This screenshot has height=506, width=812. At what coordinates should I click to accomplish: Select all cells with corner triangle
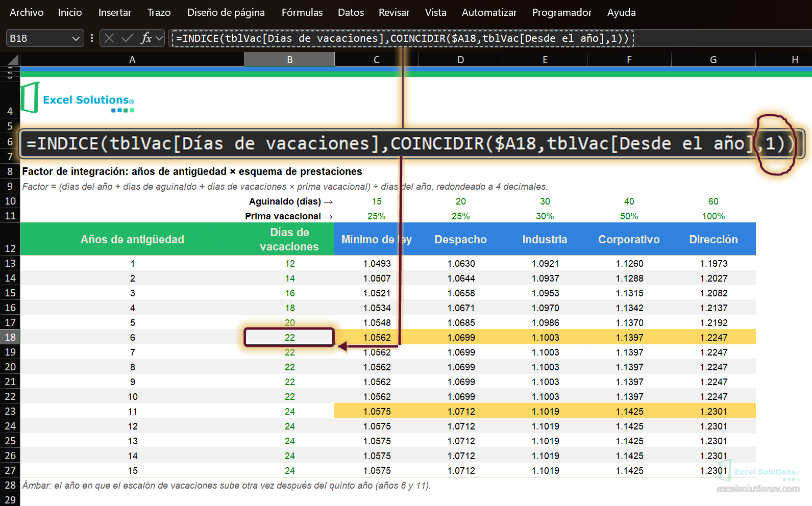point(14,60)
